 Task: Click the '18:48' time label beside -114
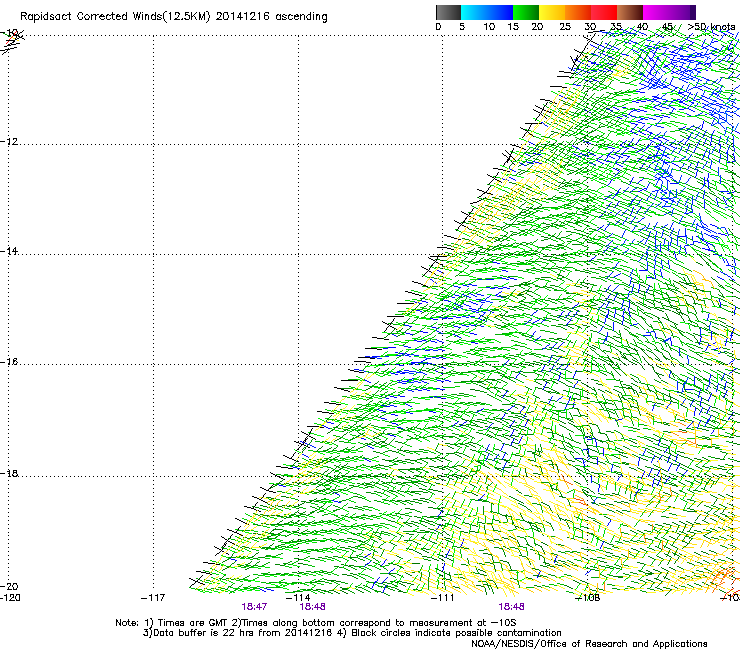click(312, 607)
